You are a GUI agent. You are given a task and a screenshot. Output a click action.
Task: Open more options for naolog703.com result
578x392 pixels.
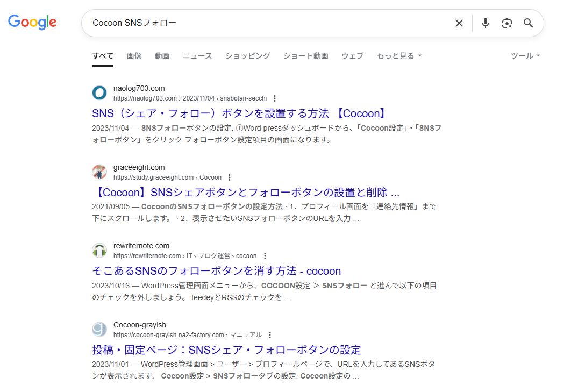click(275, 98)
